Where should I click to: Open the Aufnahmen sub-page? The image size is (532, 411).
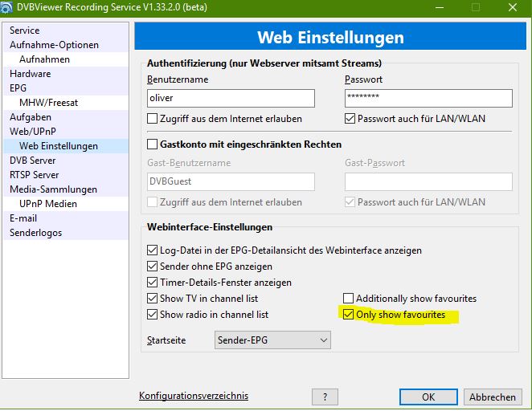[x=66, y=59]
